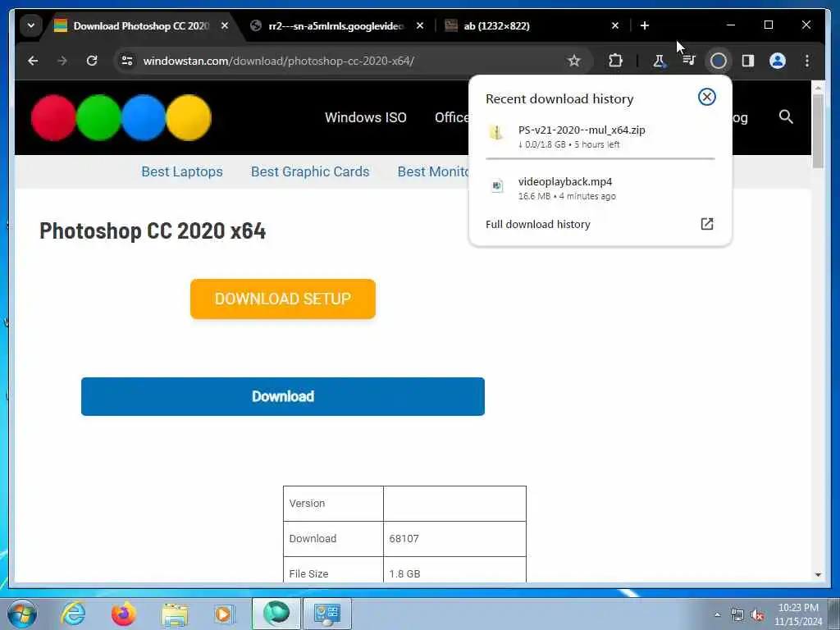Image resolution: width=840 pixels, height=630 pixels.
Task: Click the zip file icon for PS-v21-2020
Action: pos(496,132)
